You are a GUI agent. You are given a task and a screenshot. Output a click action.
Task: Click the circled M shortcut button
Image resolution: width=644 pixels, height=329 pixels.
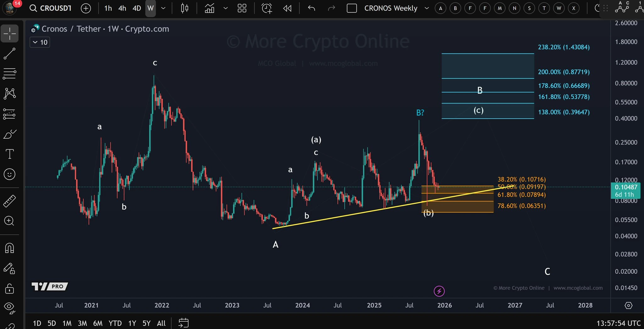500,8
